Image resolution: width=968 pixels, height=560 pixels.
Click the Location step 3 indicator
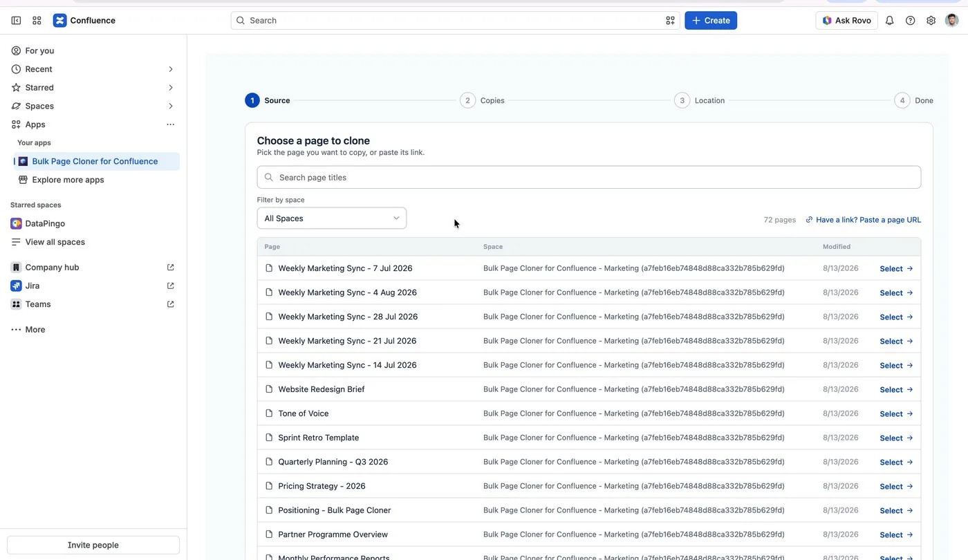(x=682, y=100)
